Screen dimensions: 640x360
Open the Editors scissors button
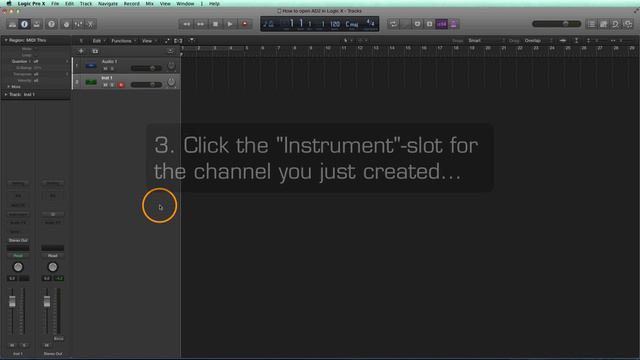[x=91, y=24]
